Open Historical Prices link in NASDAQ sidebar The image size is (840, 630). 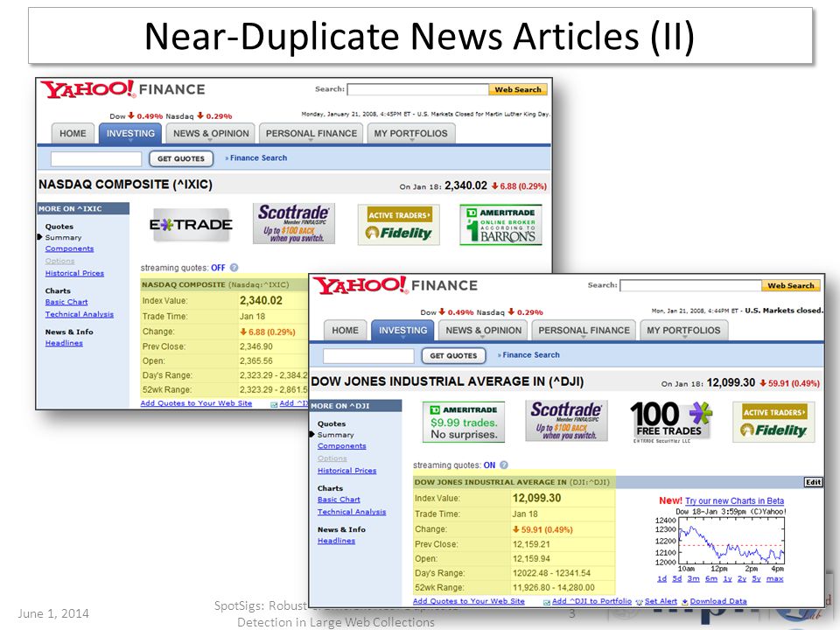point(74,273)
